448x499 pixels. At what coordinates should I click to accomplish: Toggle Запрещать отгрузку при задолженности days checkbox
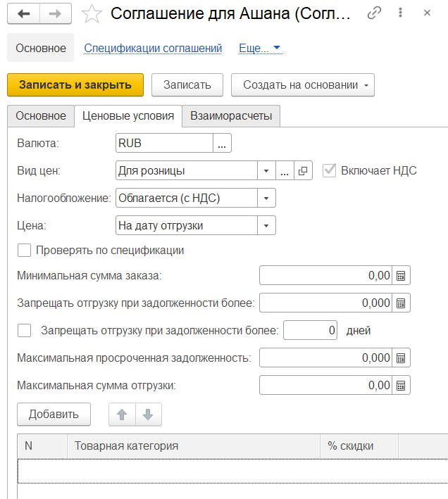point(24,330)
